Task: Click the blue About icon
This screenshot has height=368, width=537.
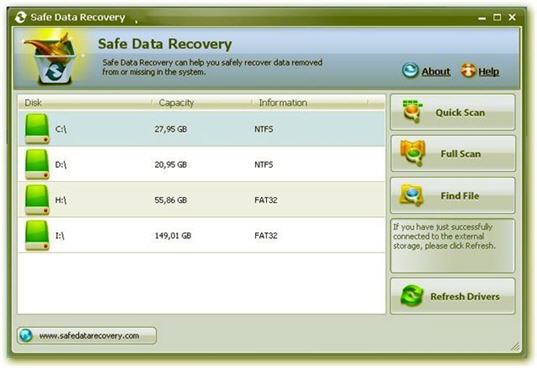Action: click(x=410, y=70)
